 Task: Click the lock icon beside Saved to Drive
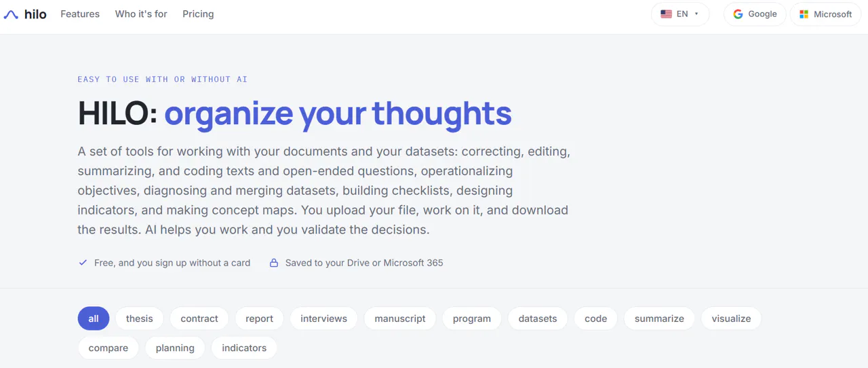pos(274,263)
